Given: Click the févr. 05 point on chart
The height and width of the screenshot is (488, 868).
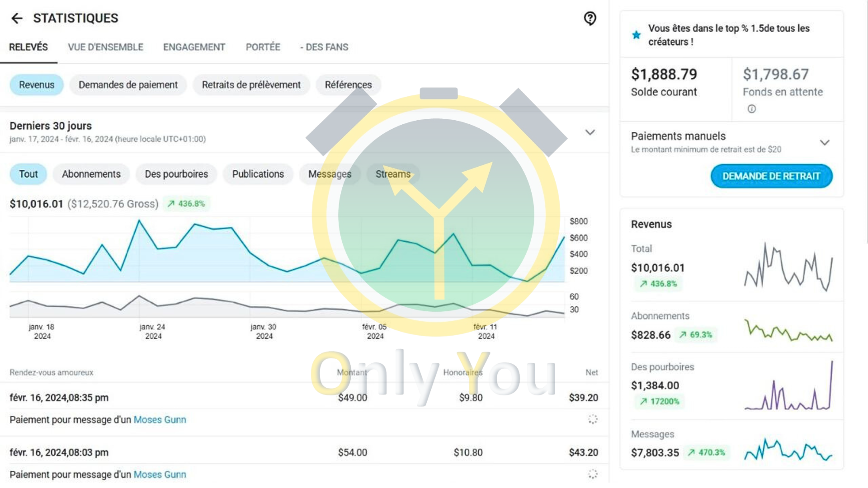Looking at the screenshot, I should tap(361, 272).
